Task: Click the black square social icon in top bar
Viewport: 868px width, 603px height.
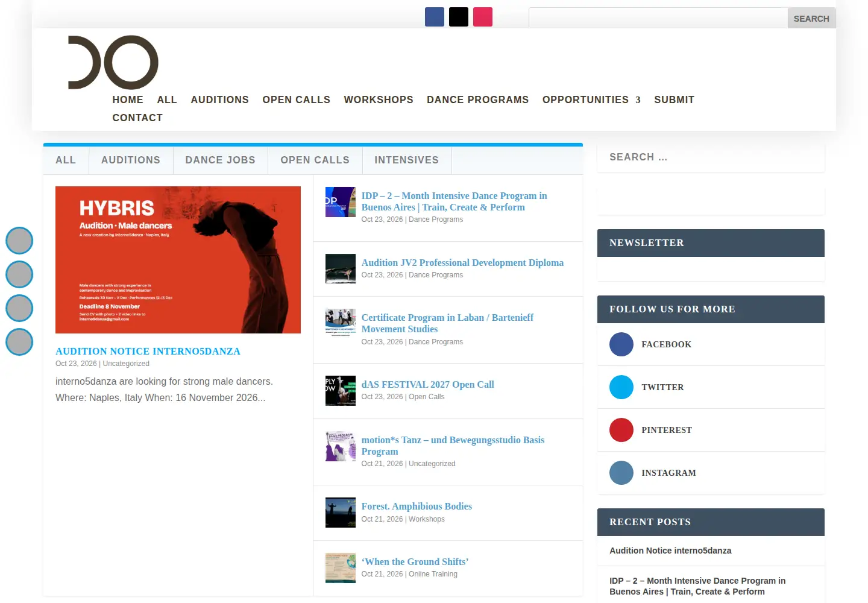Action: click(459, 17)
